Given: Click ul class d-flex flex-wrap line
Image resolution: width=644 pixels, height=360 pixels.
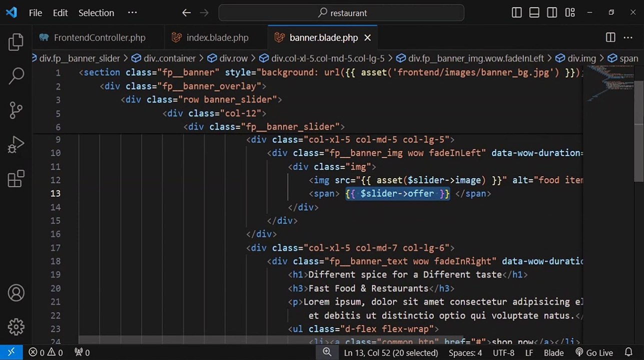Looking at the screenshot, I should [363, 329].
